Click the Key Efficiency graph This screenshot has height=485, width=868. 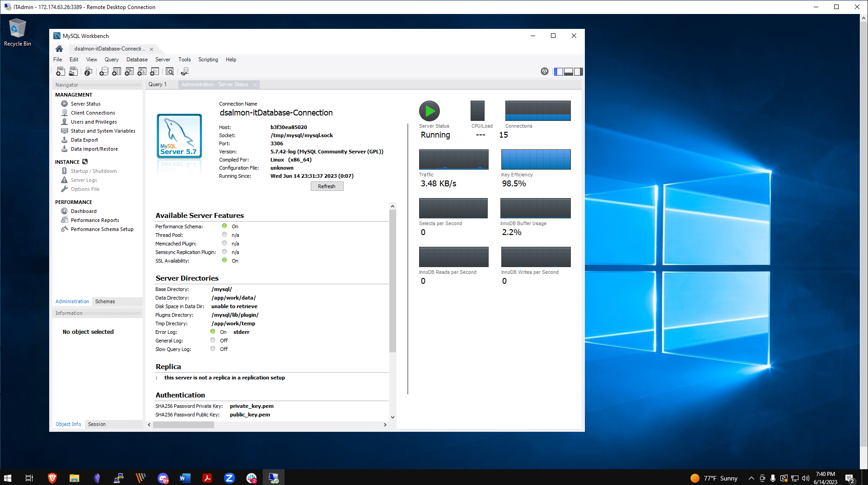coord(536,159)
